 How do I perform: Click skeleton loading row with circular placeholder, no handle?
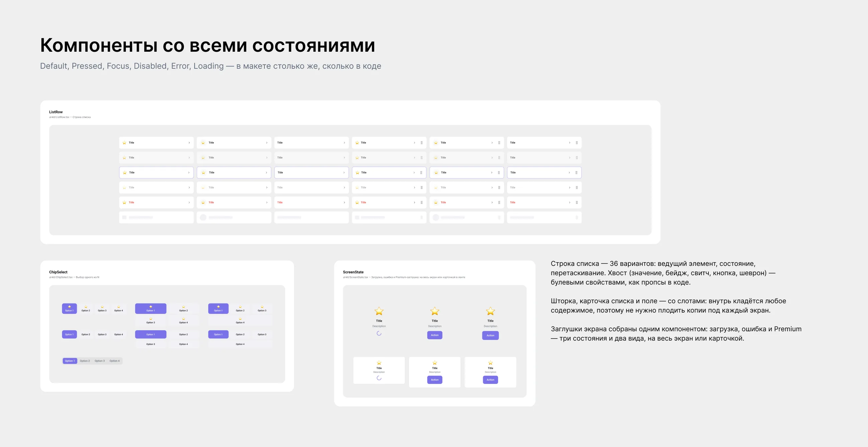pos(234,217)
